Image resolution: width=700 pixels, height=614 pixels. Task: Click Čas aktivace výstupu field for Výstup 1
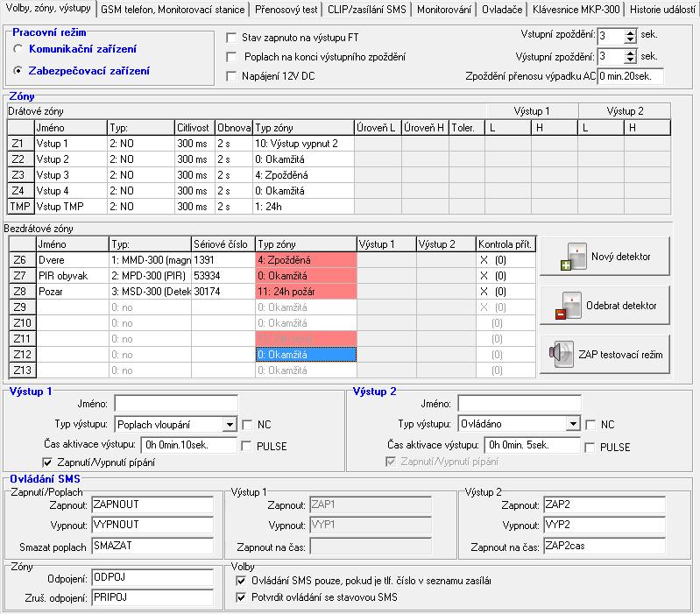(189, 445)
